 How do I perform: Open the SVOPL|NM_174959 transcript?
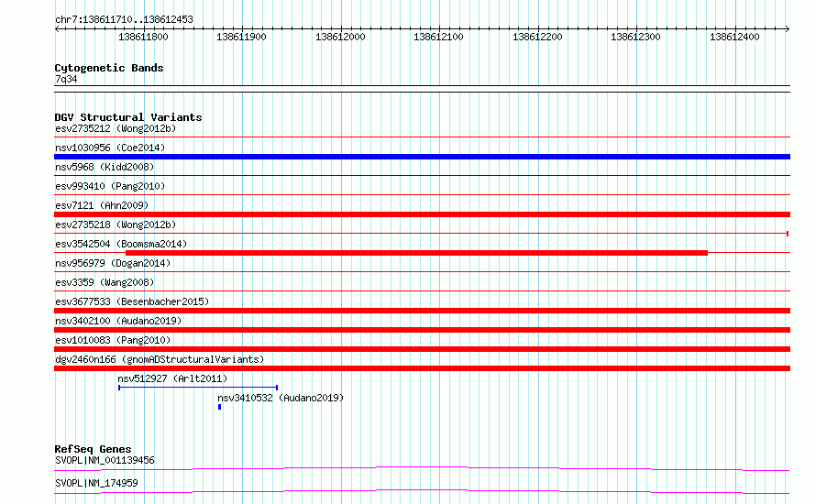[x=96, y=483]
